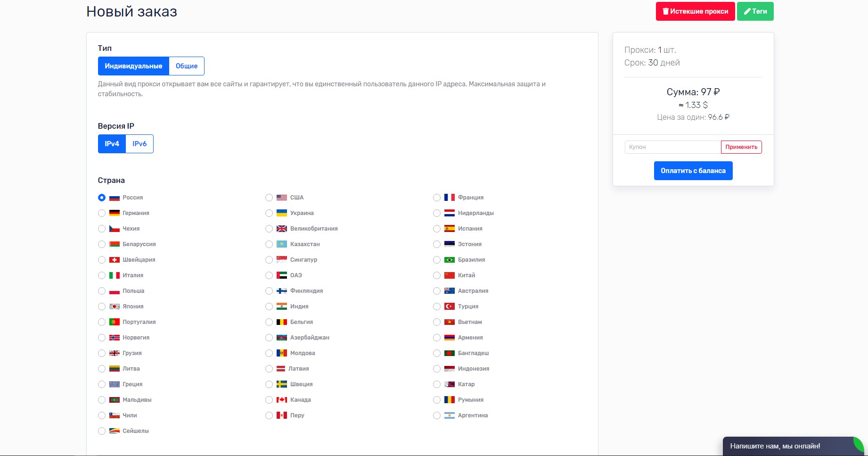
Task: Choose the Казахстан radio button
Action: 269,244
